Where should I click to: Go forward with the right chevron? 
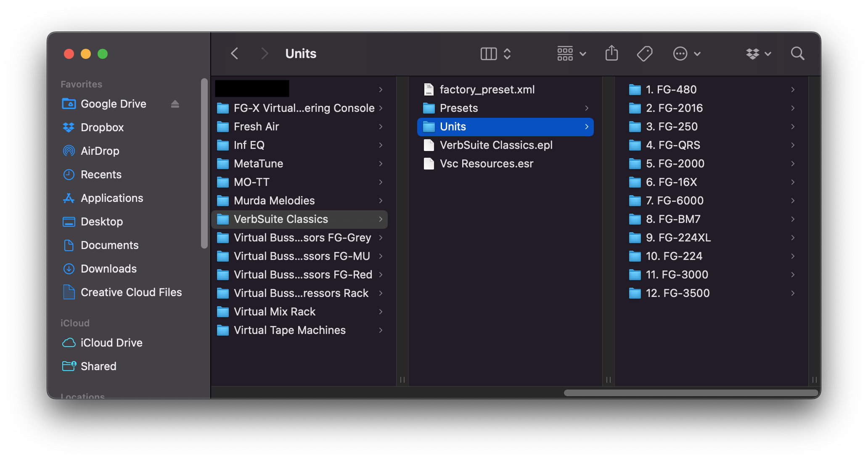264,54
